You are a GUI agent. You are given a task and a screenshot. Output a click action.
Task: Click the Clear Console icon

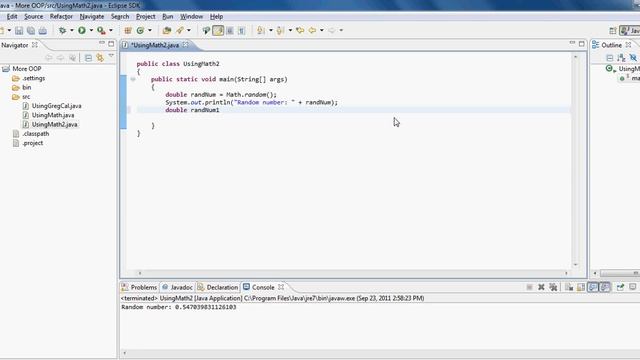point(569,287)
